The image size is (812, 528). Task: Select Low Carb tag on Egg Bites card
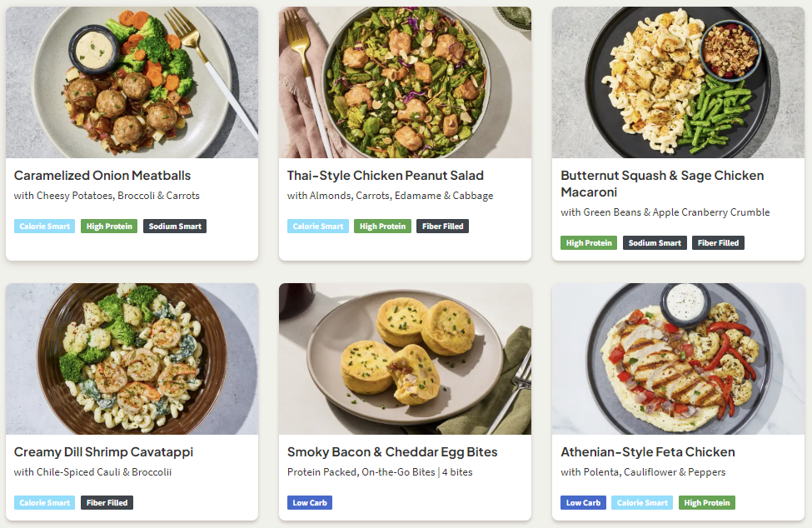[310, 503]
